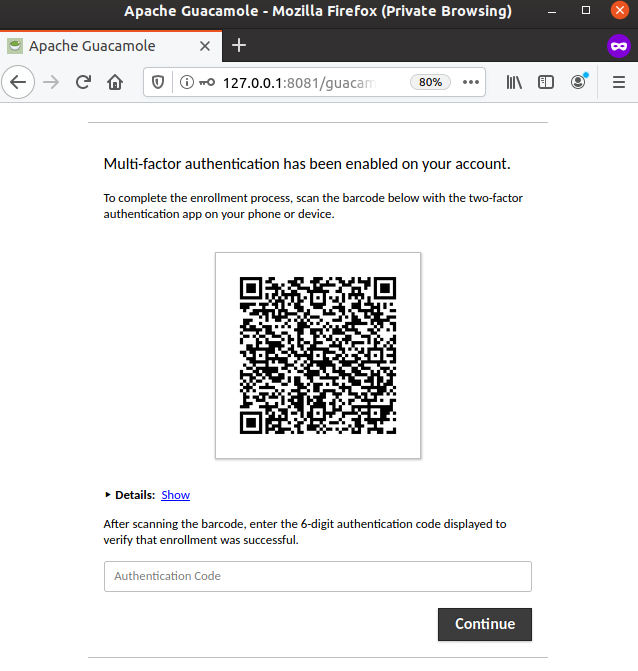Click the QR code barcode image

(x=318, y=355)
